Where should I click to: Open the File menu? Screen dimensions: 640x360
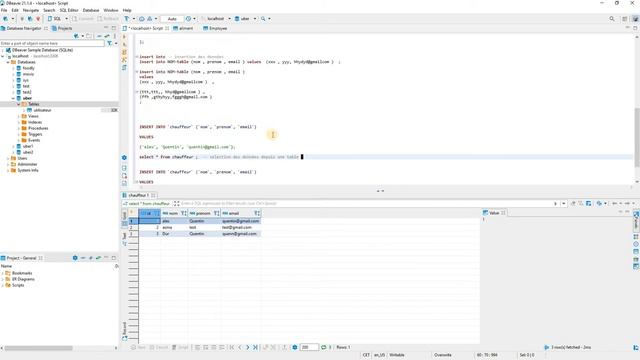(4, 10)
